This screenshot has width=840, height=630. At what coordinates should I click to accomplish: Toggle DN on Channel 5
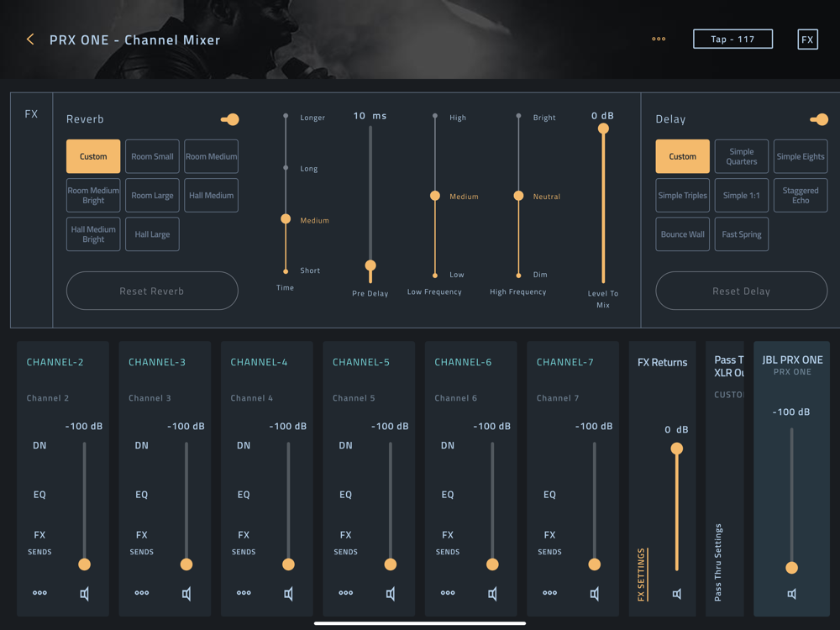pyautogui.click(x=345, y=445)
